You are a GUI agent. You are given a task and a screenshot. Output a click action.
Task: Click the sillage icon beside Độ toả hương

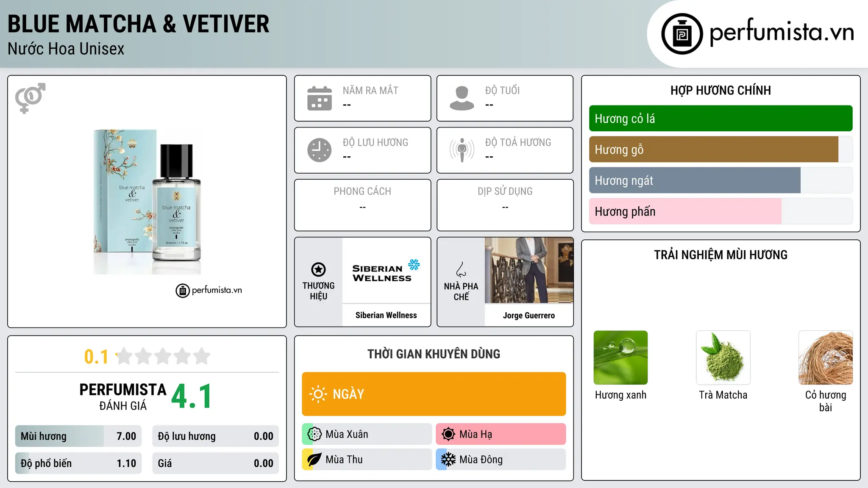[x=462, y=150]
